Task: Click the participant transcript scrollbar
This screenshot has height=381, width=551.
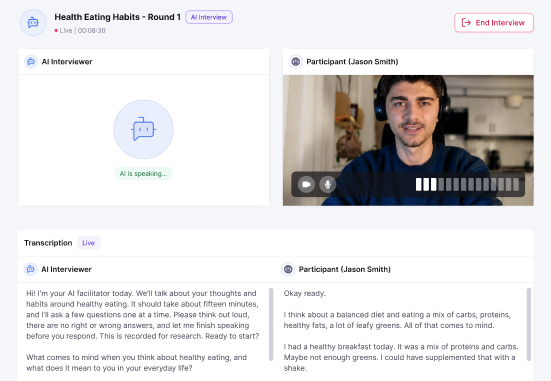Action: [x=529, y=324]
